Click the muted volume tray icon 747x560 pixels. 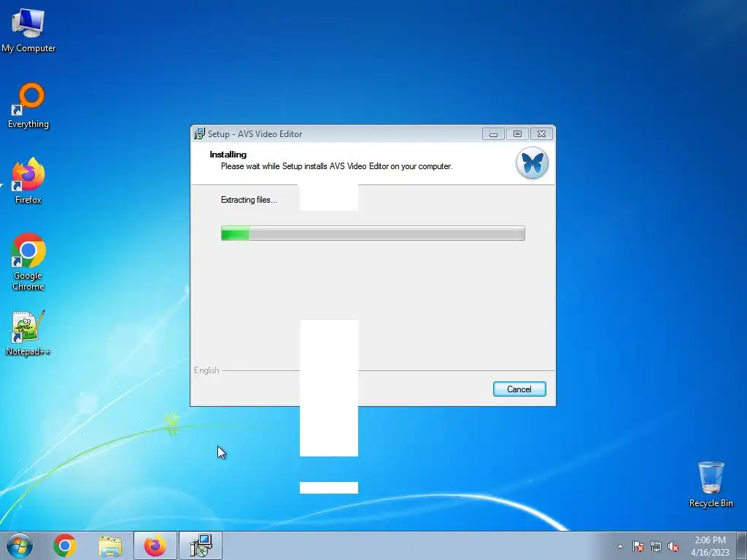pos(673,546)
